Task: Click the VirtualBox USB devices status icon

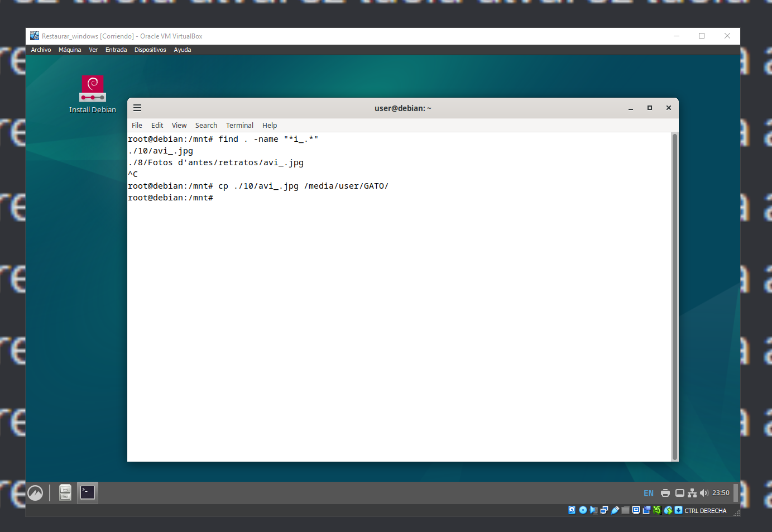Action: [x=615, y=510]
